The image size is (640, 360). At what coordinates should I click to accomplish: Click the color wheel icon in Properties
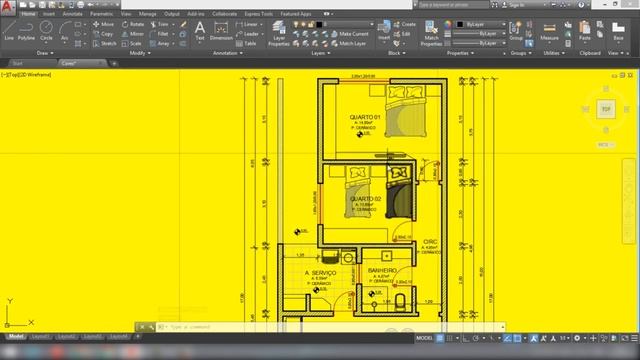[448, 24]
